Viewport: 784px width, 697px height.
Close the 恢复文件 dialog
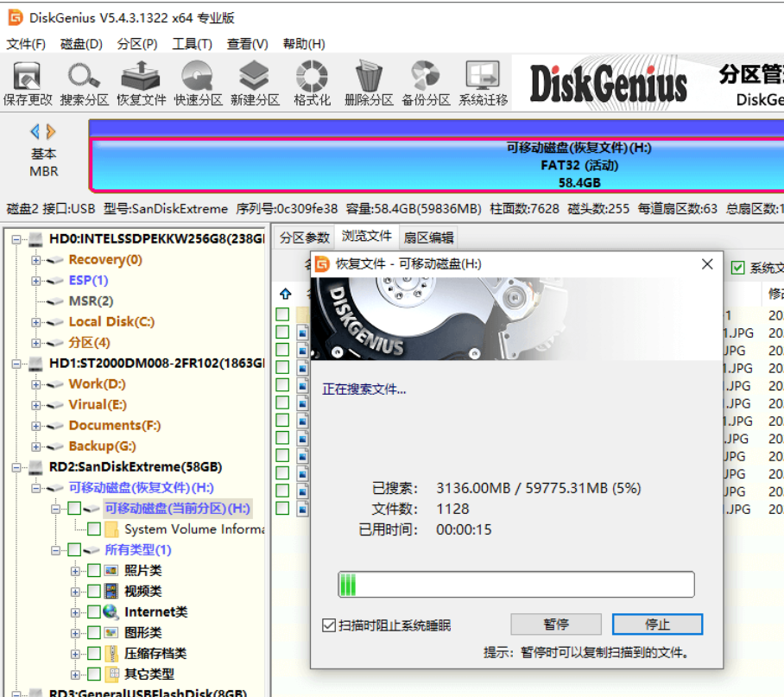(707, 264)
